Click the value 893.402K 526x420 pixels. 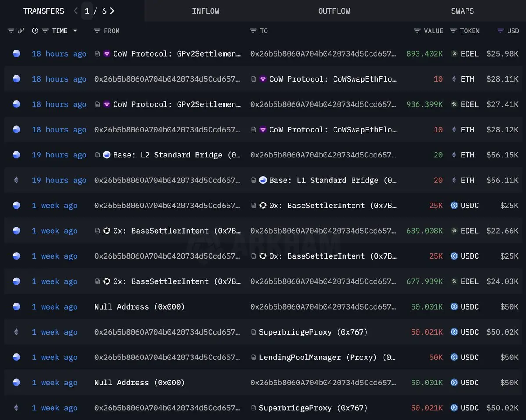pyautogui.click(x=424, y=53)
